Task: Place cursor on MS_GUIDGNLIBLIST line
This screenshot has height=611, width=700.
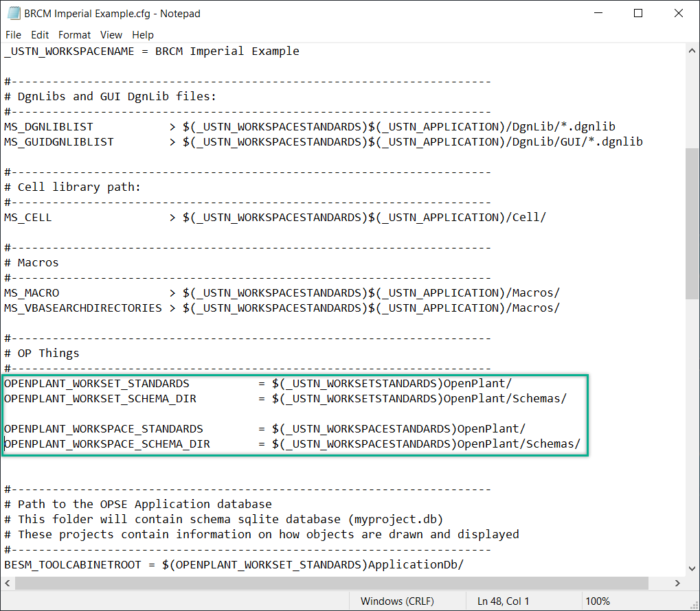Action: pyautogui.click(x=324, y=142)
